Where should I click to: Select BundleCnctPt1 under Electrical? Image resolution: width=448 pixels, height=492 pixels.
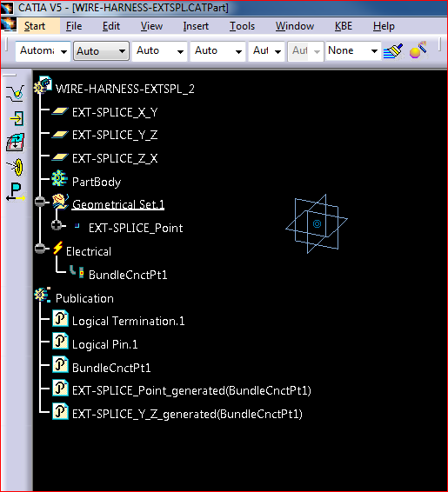point(128,275)
